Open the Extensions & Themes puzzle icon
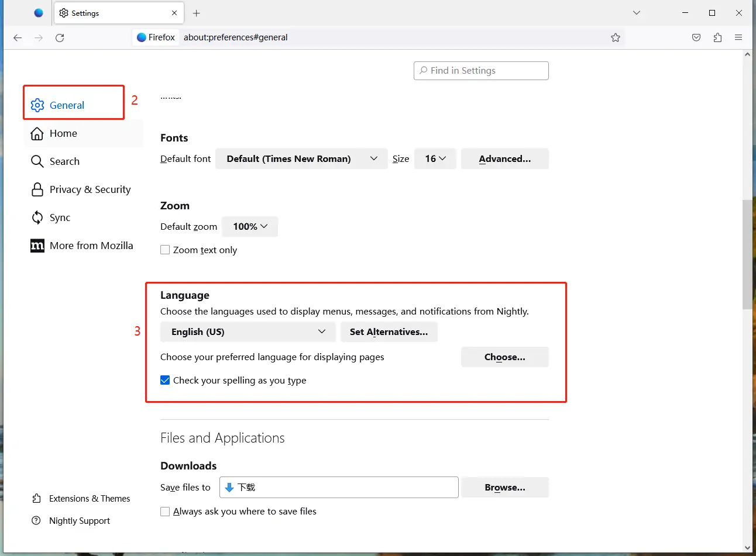 tap(36, 498)
